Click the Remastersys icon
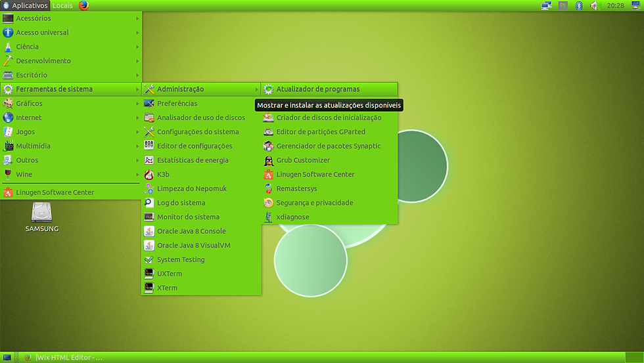Screen dimensions: 644x363 pos(269,188)
